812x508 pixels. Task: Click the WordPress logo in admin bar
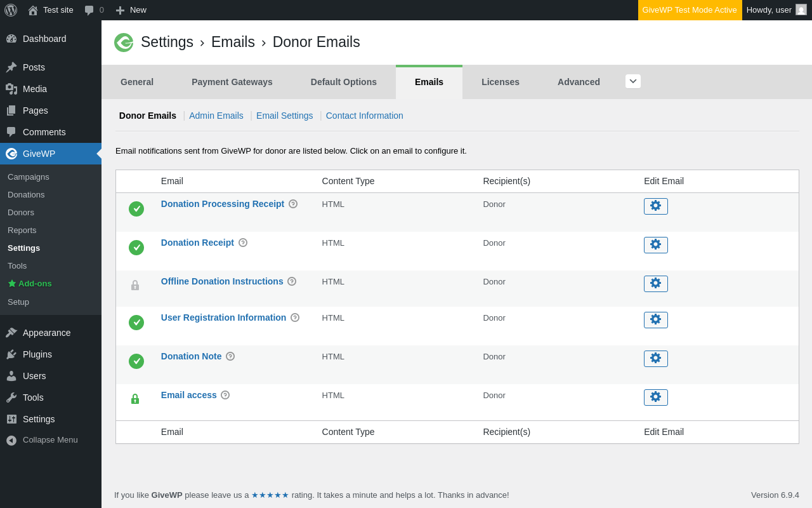(x=11, y=10)
